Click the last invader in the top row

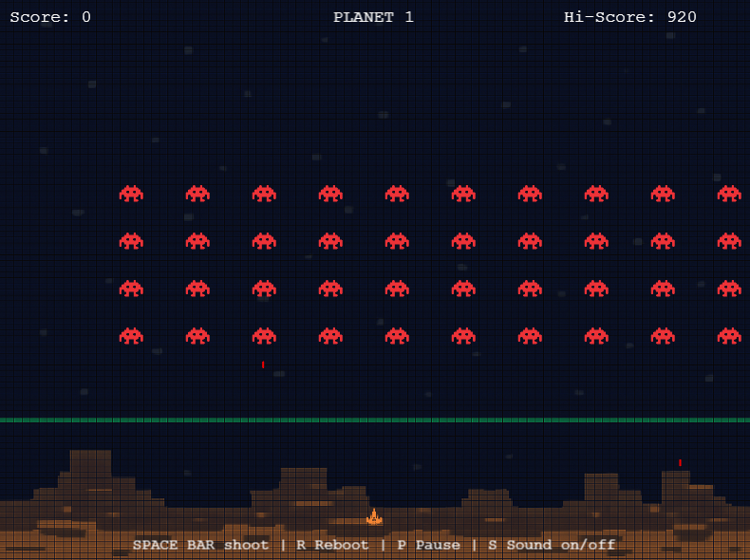click(729, 194)
